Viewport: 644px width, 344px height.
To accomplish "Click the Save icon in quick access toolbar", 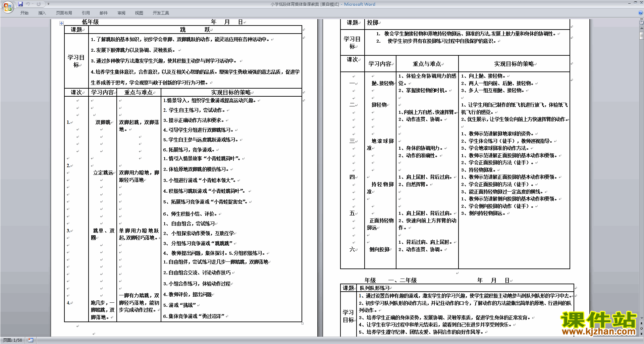I will click(x=20, y=4).
